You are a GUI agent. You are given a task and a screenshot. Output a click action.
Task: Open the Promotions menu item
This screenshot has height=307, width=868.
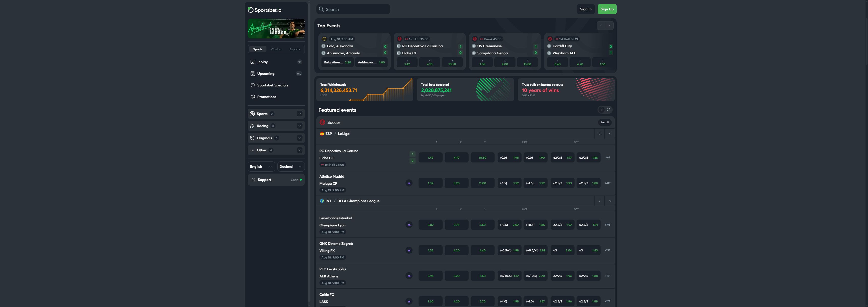click(x=276, y=97)
